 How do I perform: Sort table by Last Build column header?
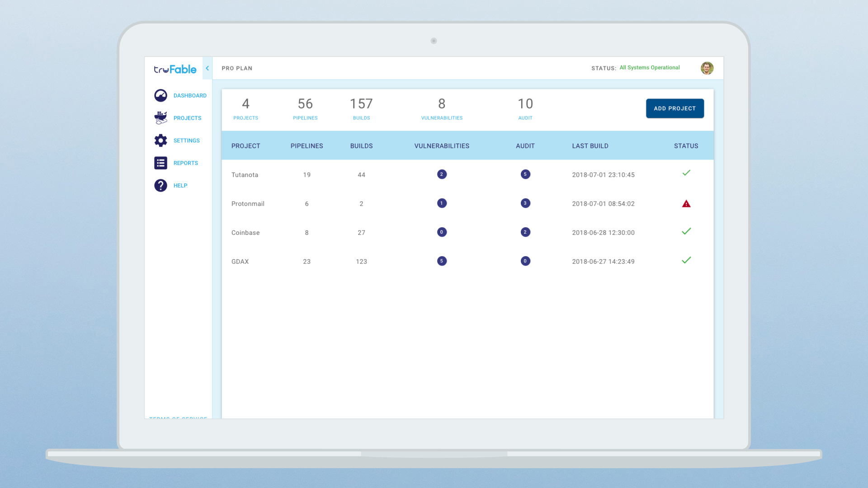[590, 146]
